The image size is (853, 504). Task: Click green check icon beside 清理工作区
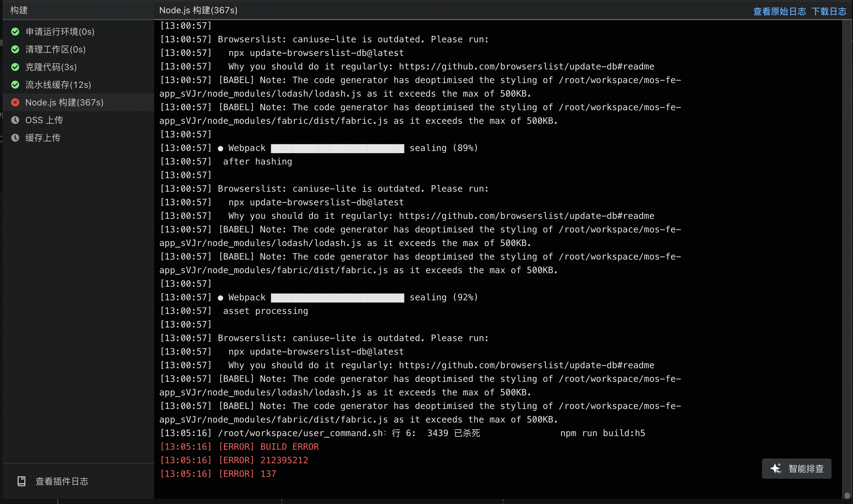point(15,49)
